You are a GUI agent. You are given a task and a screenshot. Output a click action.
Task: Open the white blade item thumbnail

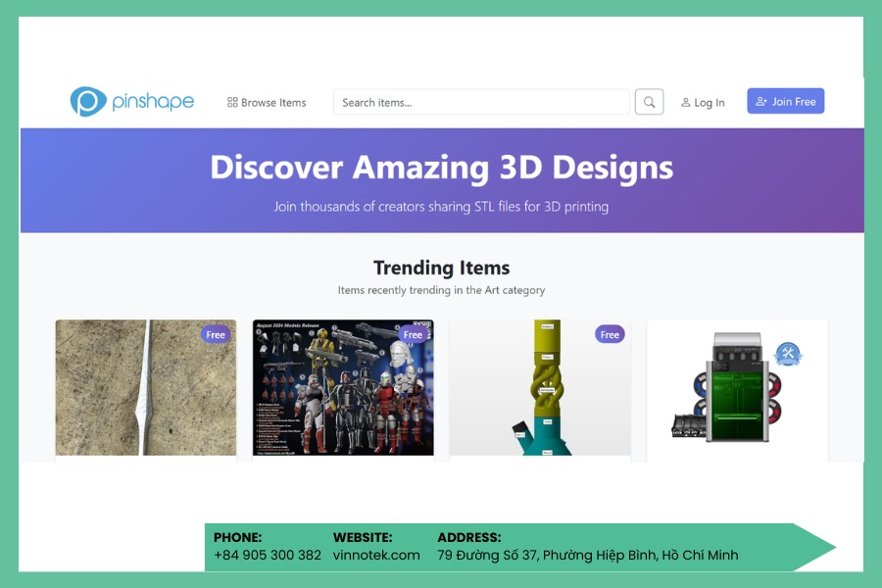(146, 388)
